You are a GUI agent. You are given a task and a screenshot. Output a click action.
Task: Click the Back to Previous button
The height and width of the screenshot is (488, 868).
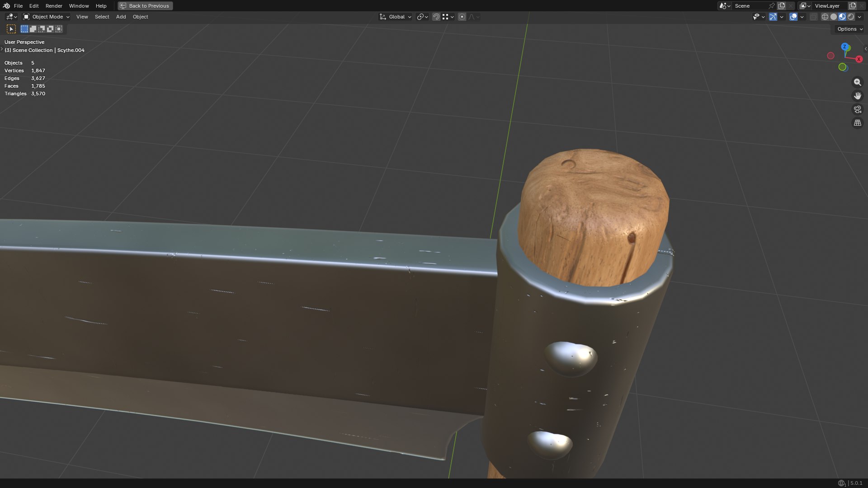145,6
